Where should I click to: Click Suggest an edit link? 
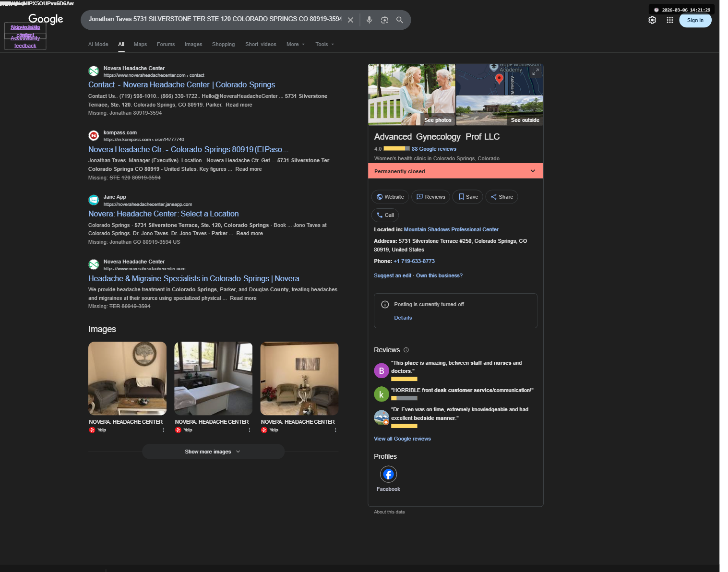(x=393, y=275)
